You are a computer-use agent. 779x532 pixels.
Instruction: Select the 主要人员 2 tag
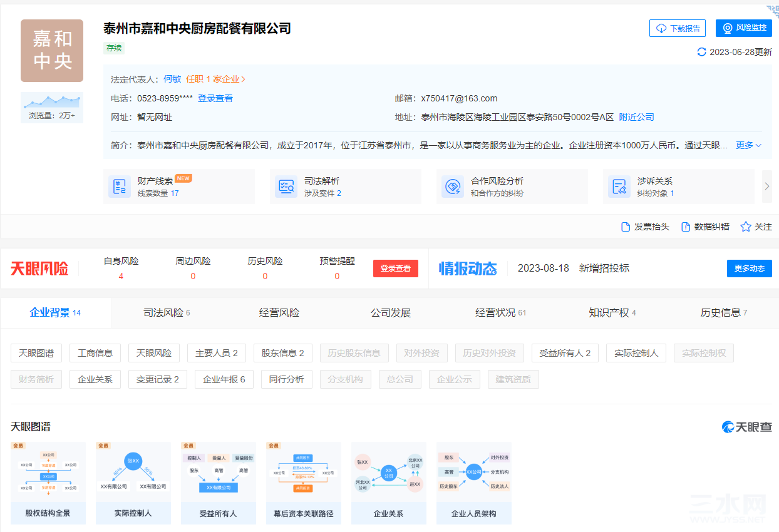pyautogui.click(x=217, y=353)
